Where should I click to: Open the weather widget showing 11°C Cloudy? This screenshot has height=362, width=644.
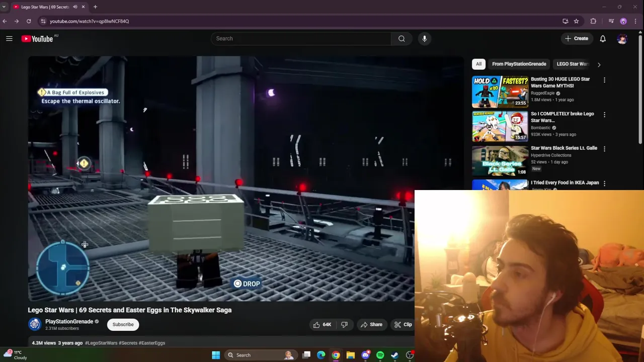click(x=15, y=355)
